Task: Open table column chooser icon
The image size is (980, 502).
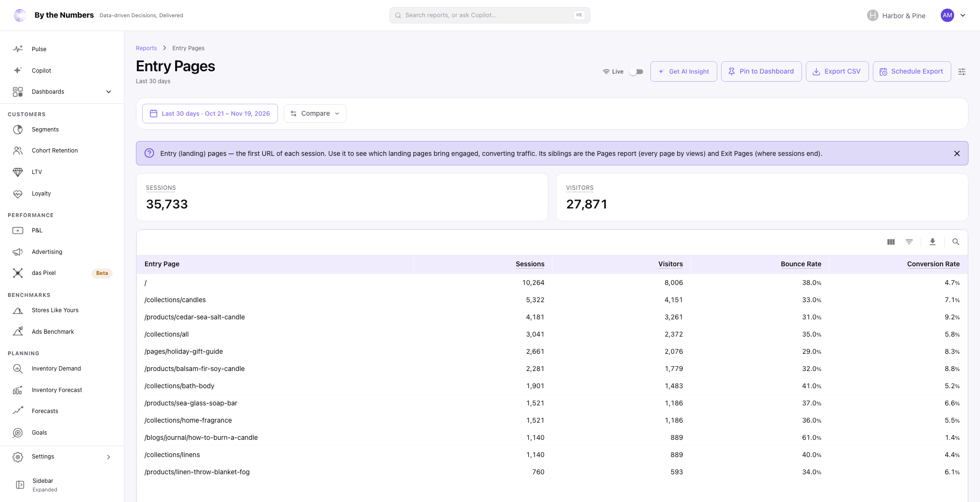Action: tap(891, 242)
